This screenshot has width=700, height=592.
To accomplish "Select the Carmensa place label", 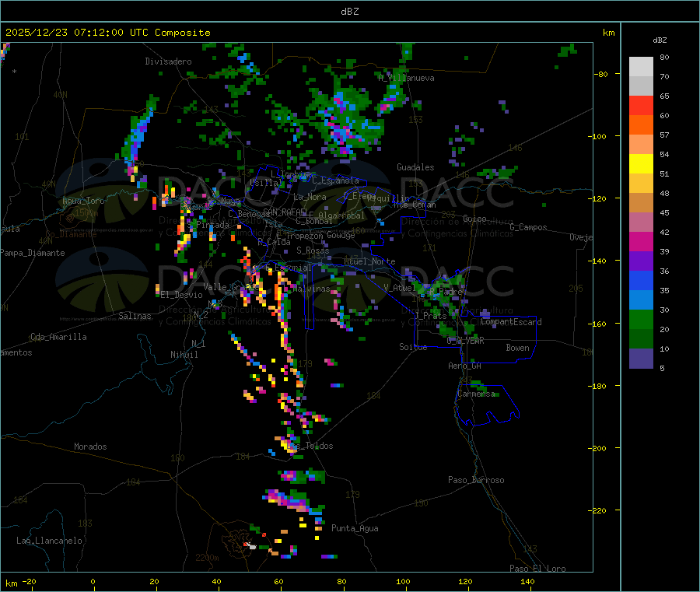I will pos(476,394).
